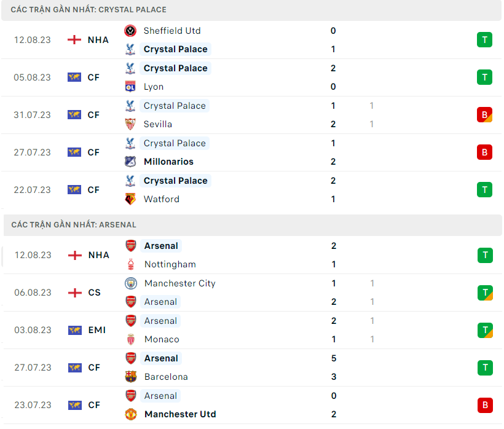Click the Monaco club crest icon
The height and width of the screenshot is (429, 504).
tap(131, 339)
